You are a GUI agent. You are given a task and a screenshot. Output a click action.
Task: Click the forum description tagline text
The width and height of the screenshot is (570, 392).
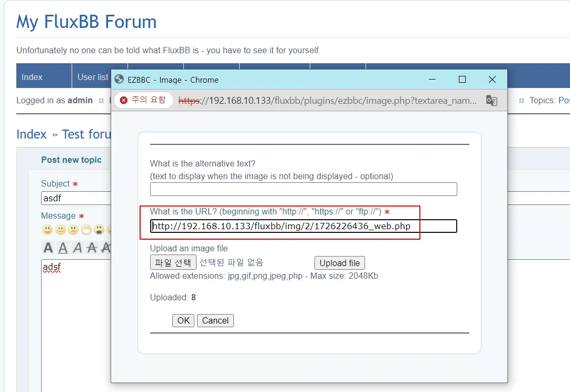point(168,50)
